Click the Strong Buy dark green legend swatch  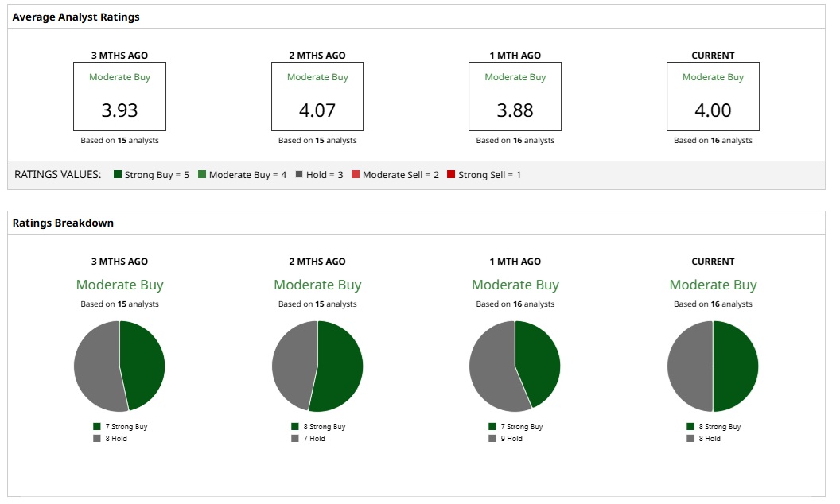[118, 174]
